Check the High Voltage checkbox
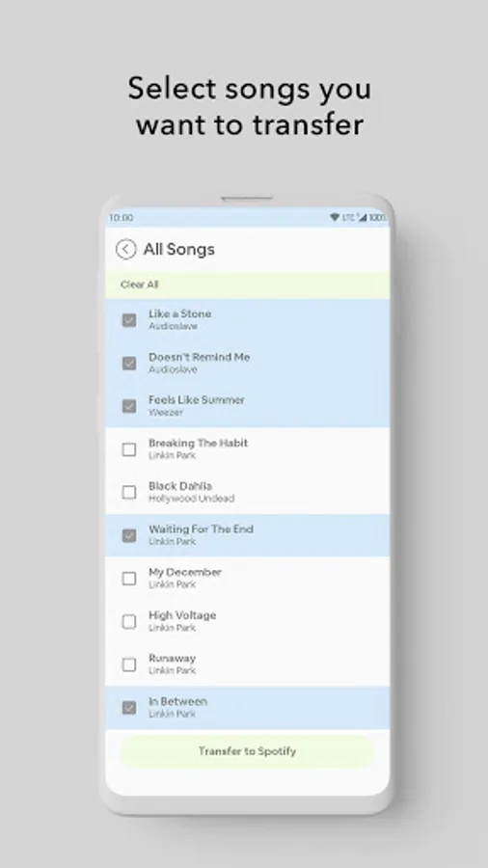The height and width of the screenshot is (868, 488). [x=129, y=622]
